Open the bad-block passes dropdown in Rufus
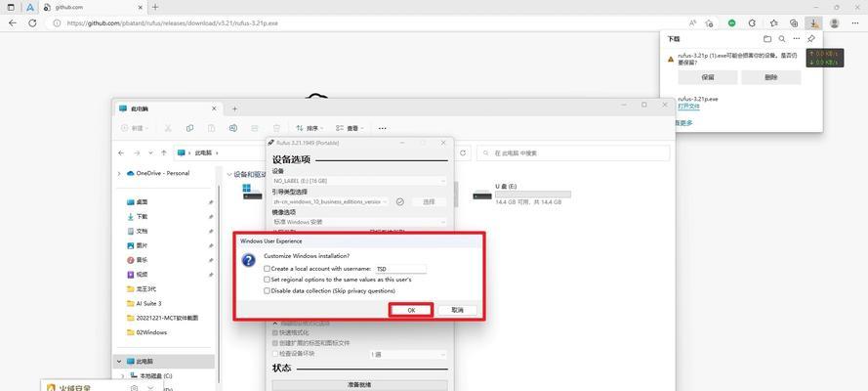The width and height of the screenshot is (868, 391). (x=408, y=355)
